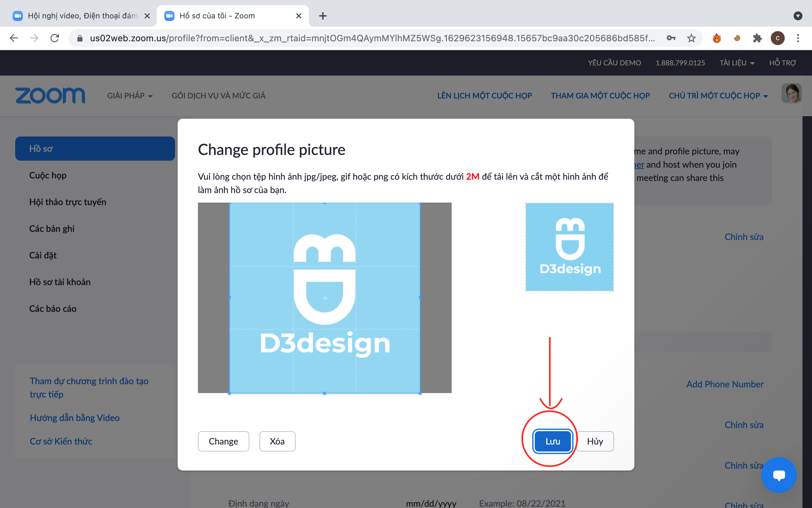Image resolution: width=812 pixels, height=508 pixels.
Task: Close the Hội nghị video tab
Action: [x=147, y=16]
